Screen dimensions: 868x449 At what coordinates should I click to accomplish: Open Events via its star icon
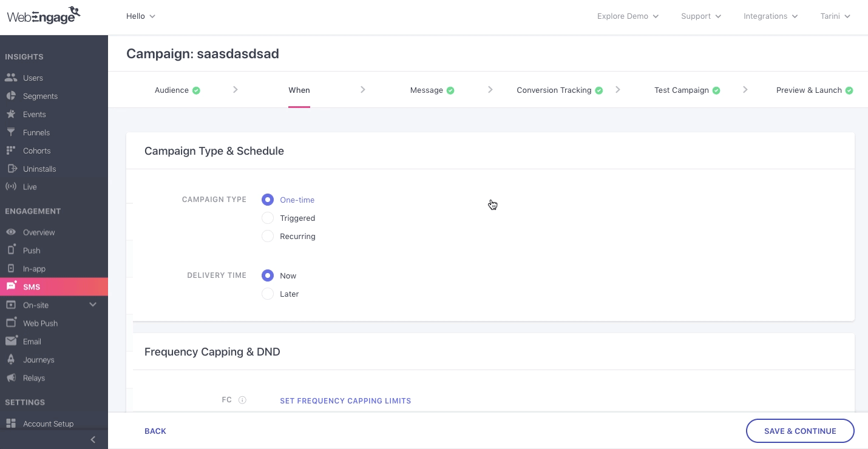click(x=11, y=114)
